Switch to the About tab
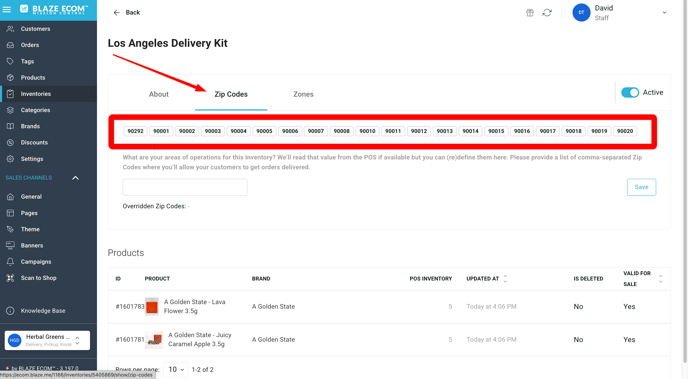Screen dimensions: 688x379 (x=158, y=94)
